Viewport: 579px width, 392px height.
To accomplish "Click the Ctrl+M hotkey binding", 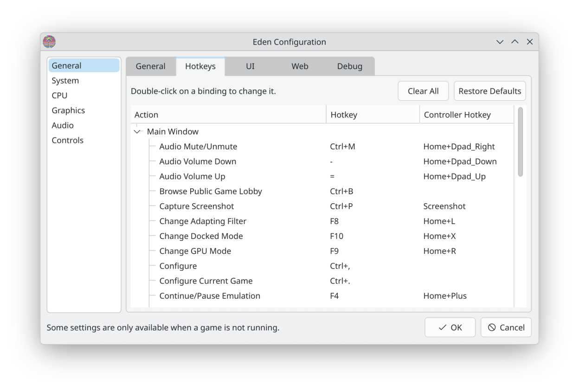I will pos(342,147).
